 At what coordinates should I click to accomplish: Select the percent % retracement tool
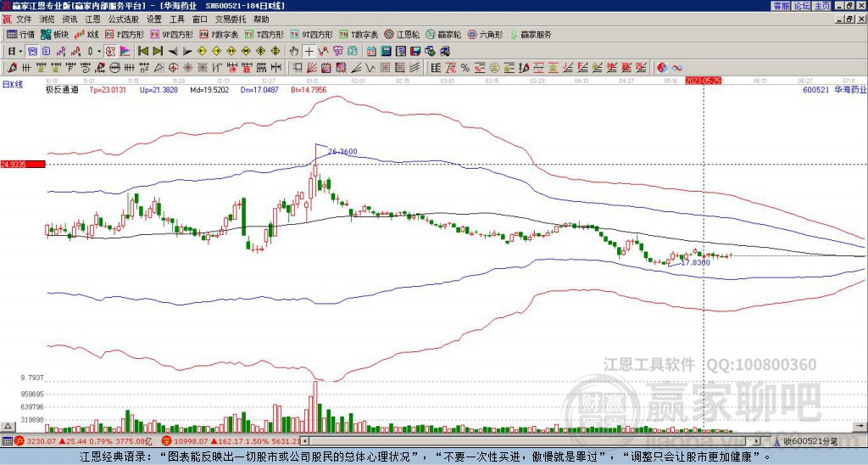click(465, 68)
